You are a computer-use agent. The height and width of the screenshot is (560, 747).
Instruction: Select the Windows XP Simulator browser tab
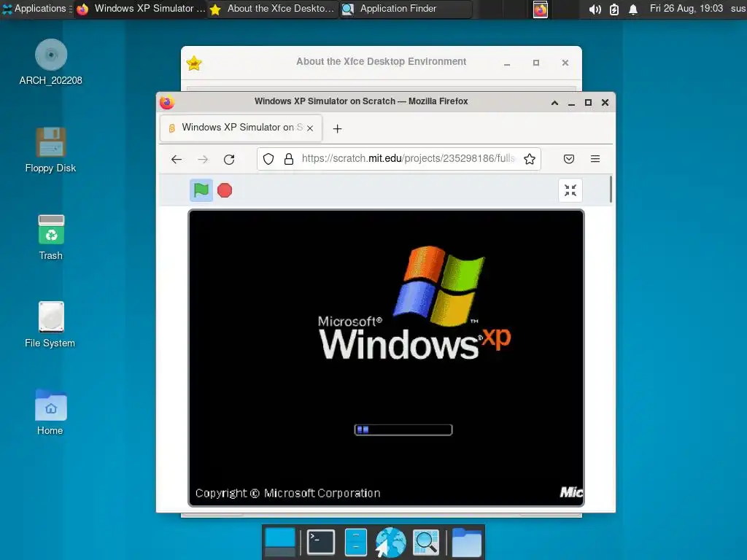tap(241, 128)
